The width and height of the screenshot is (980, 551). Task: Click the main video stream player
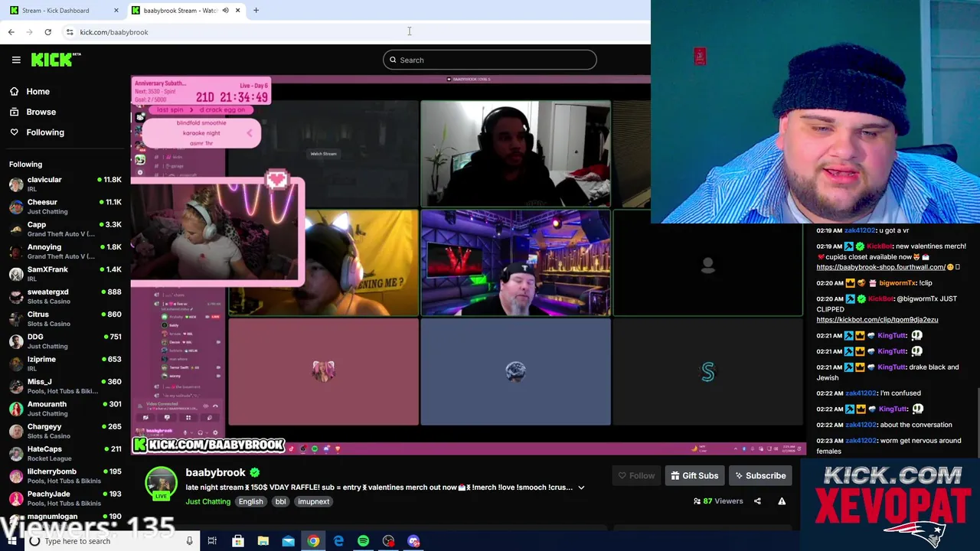point(468,265)
